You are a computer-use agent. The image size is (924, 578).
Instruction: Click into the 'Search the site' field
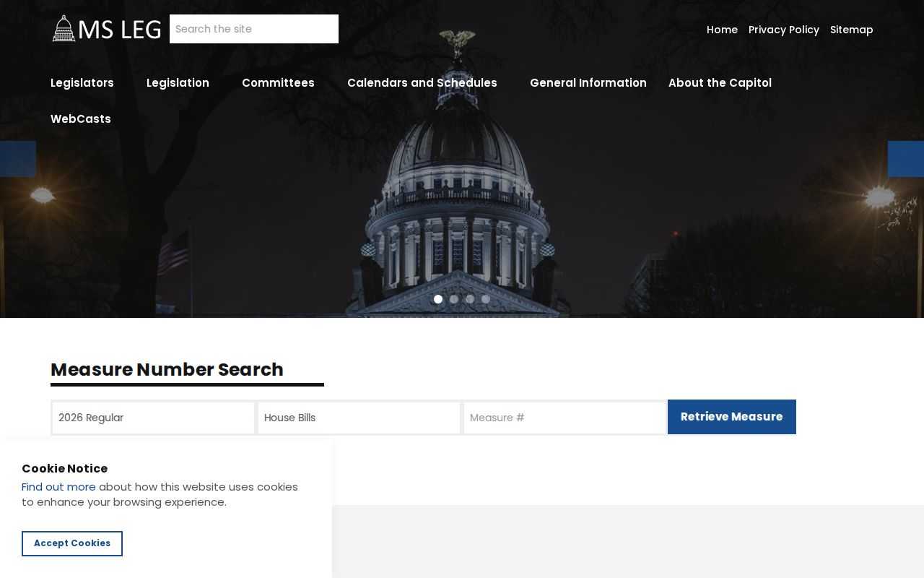[254, 29]
